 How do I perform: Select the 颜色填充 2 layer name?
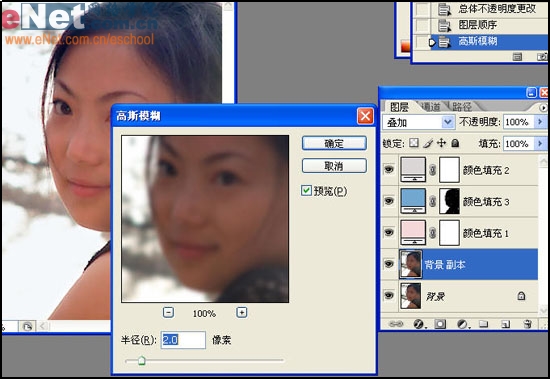tap(486, 170)
